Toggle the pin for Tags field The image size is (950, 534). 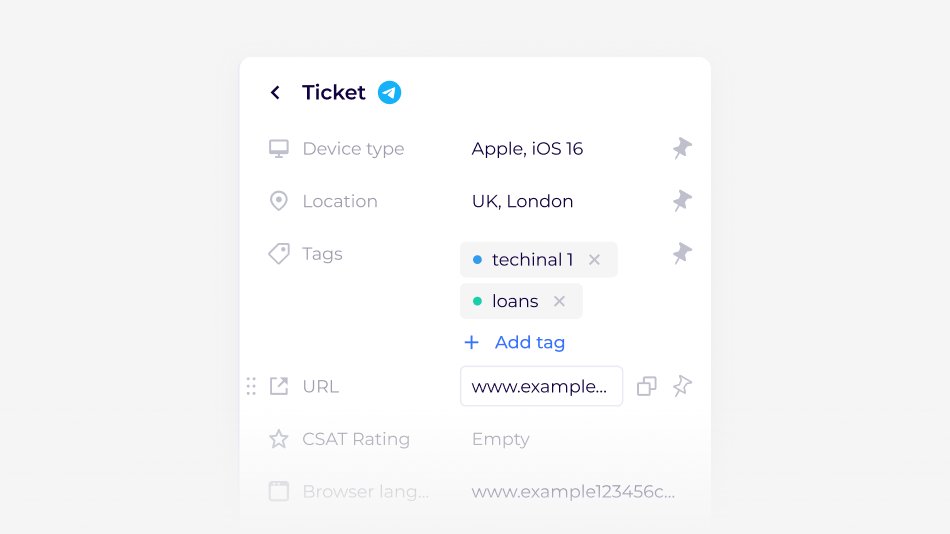(x=682, y=253)
